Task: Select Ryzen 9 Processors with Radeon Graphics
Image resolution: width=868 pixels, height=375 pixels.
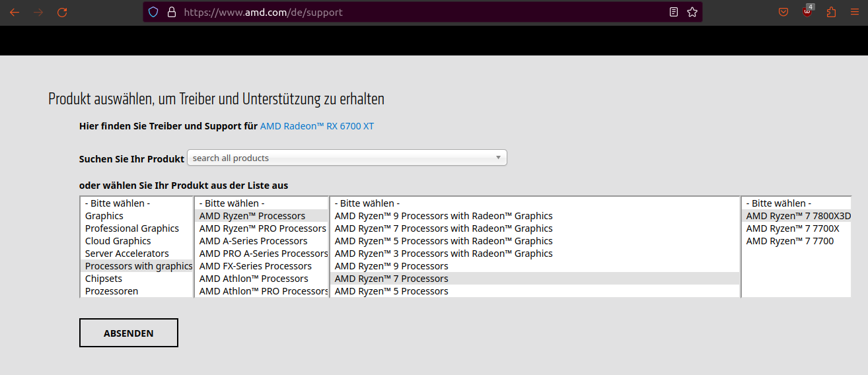Action: click(535, 216)
